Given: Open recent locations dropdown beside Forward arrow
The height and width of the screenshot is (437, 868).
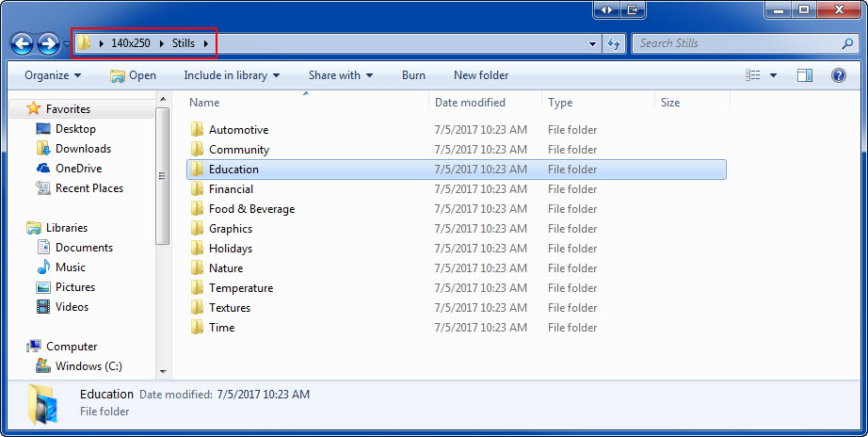Looking at the screenshot, I should tap(67, 43).
